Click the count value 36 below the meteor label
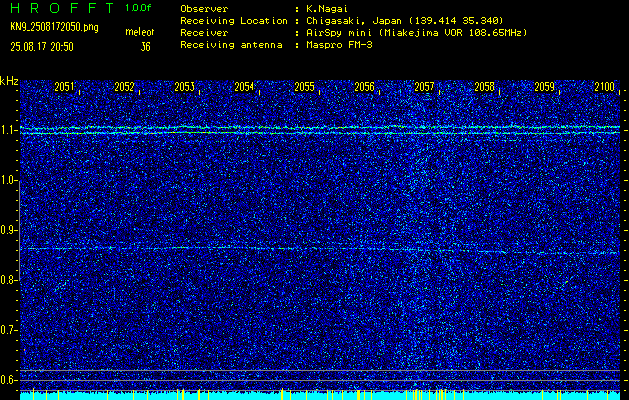629x400 pixels. [x=146, y=47]
